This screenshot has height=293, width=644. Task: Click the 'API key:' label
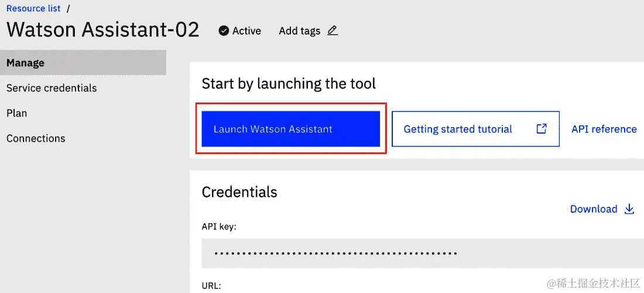219,226
